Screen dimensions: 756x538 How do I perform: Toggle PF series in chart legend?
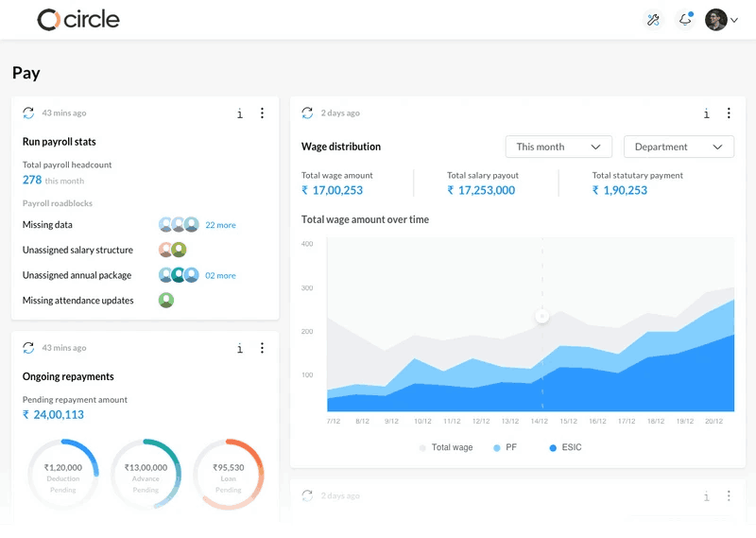505,448
